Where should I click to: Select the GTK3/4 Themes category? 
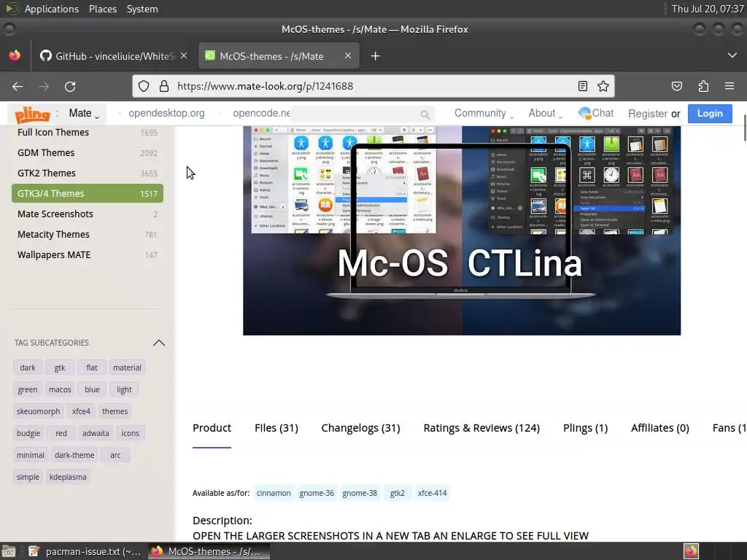(x=88, y=193)
